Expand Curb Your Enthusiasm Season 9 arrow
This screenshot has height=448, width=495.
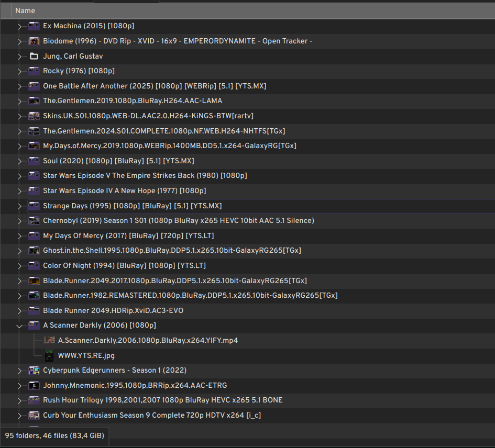coord(19,416)
